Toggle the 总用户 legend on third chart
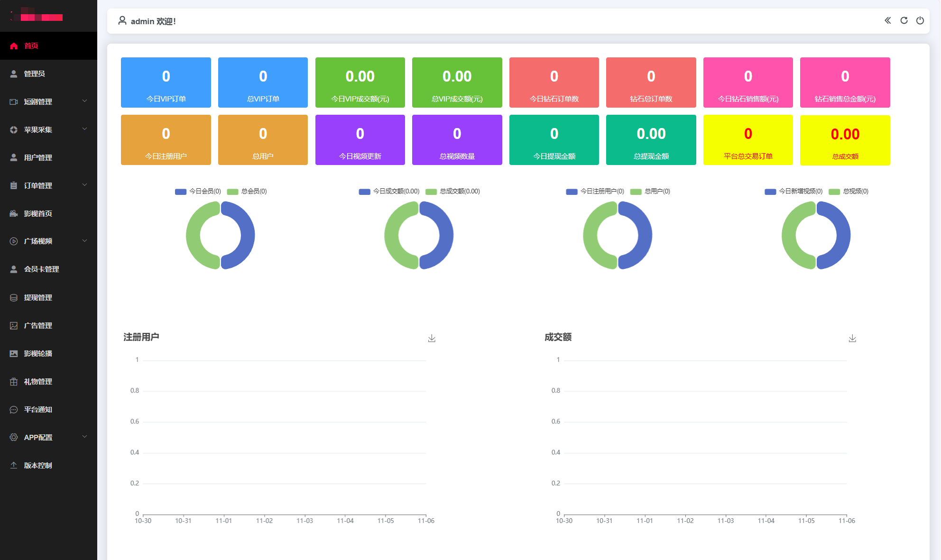This screenshot has width=941, height=560. pyautogui.click(x=650, y=192)
